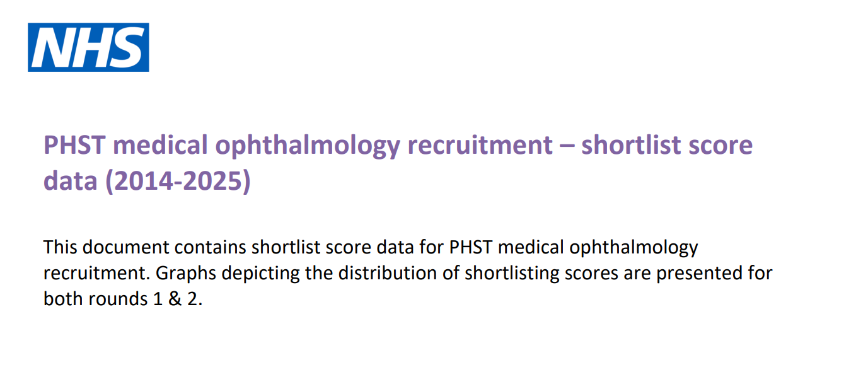Click 'rounds 1 & 2' text
Screen dimensions: 868x372
[143, 299]
